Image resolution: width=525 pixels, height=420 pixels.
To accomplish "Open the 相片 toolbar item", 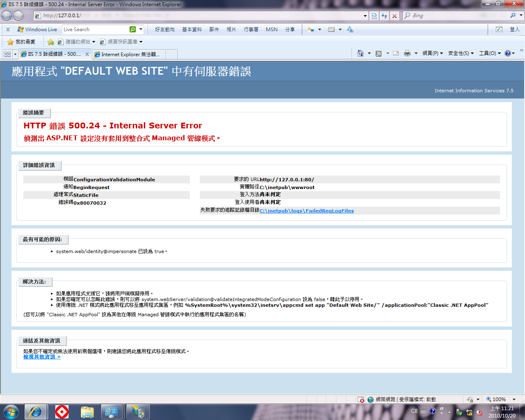I will [x=231, y=30].
